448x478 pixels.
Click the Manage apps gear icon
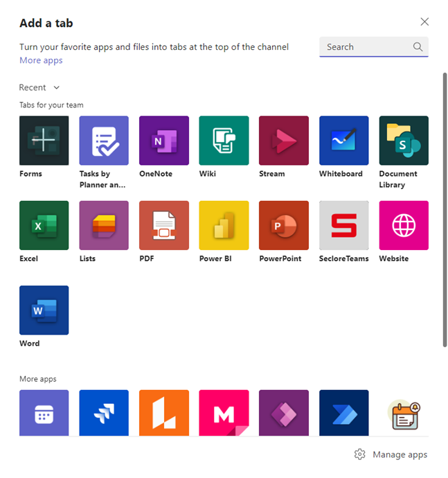coord(359,454)
